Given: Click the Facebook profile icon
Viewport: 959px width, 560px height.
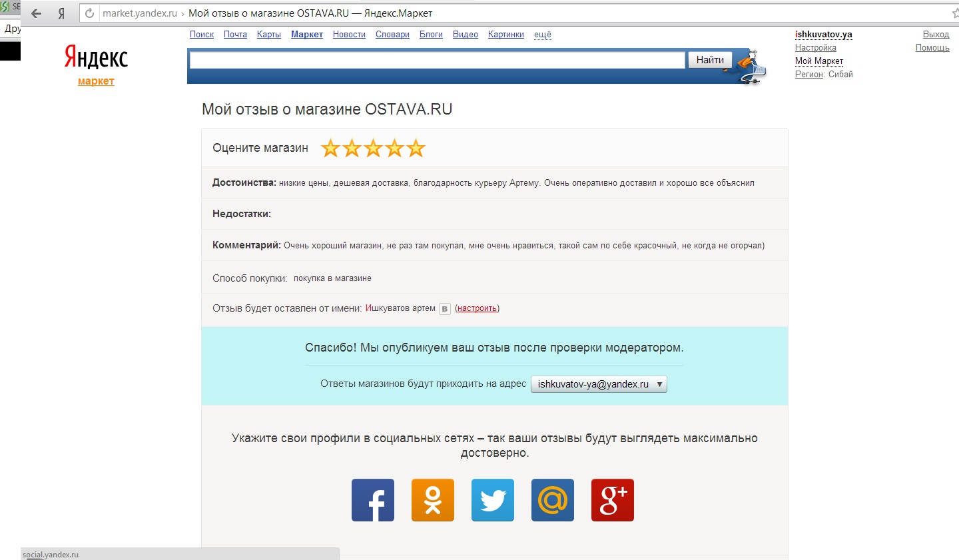Looking at the screenshot, I should pos(373,500).
